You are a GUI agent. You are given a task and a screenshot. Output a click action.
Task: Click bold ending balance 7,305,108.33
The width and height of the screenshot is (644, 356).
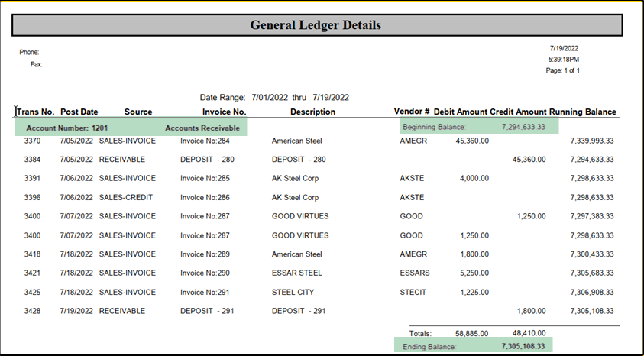[523, 346]
